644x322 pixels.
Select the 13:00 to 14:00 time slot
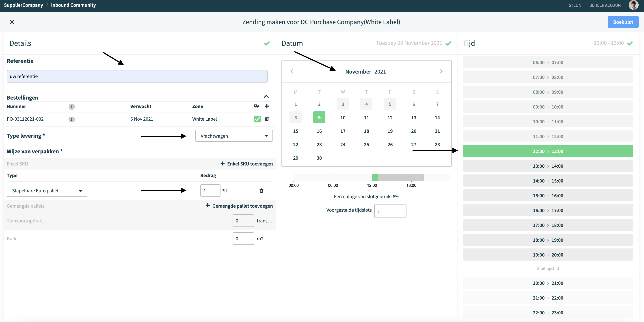pyautogui.click(x=548, y=166)
